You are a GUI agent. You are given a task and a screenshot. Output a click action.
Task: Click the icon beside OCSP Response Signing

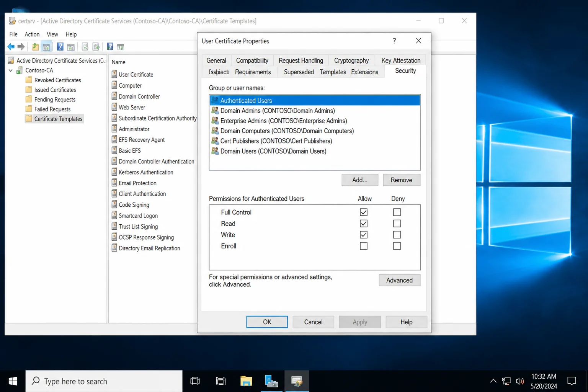click(114, 237)
